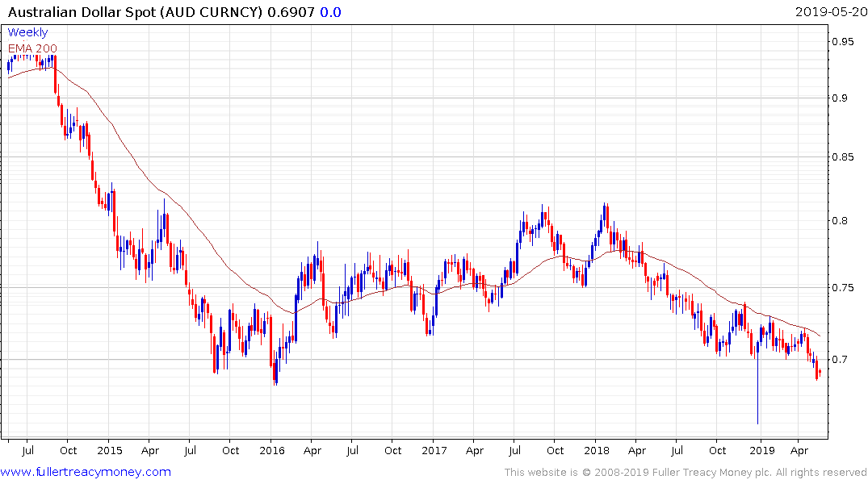Select the blue change value 0.0
868x484 pixels.
330,12
